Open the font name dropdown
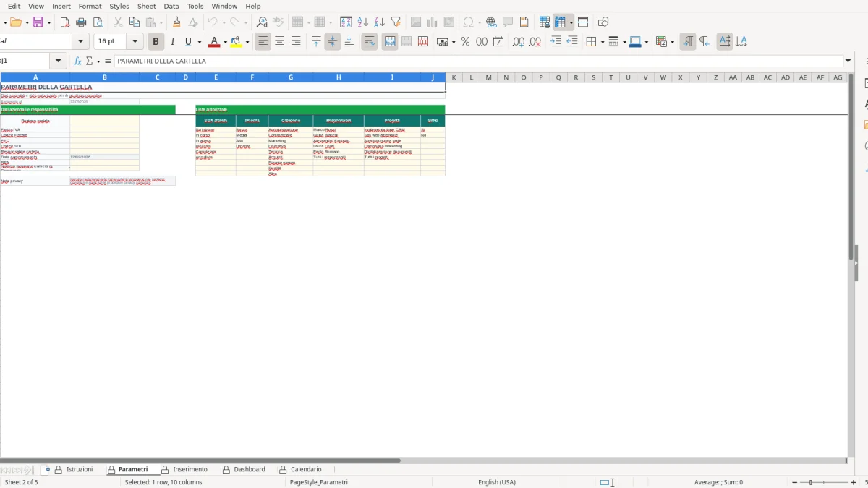The width and height of the screenshot is (868, 488). click(x=81, y=42)
